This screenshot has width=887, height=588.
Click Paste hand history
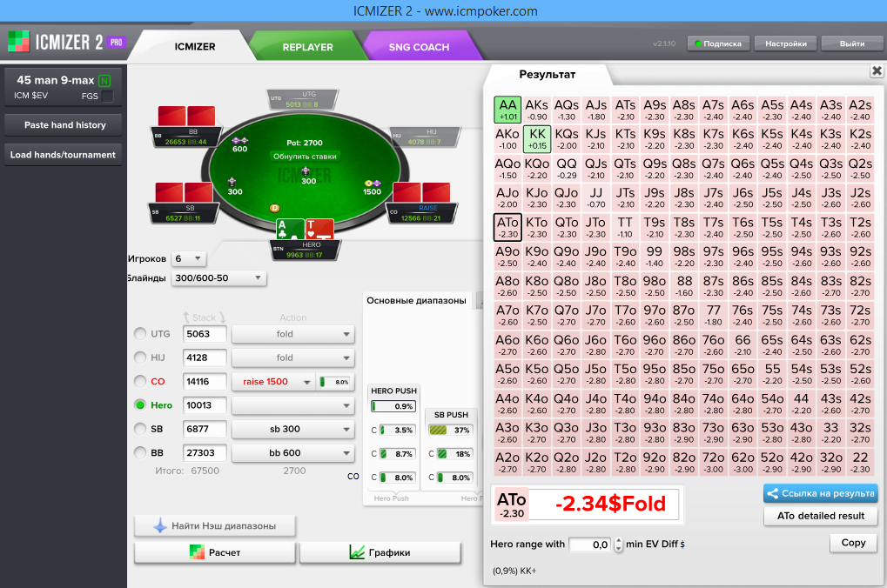tap(64, 125)
